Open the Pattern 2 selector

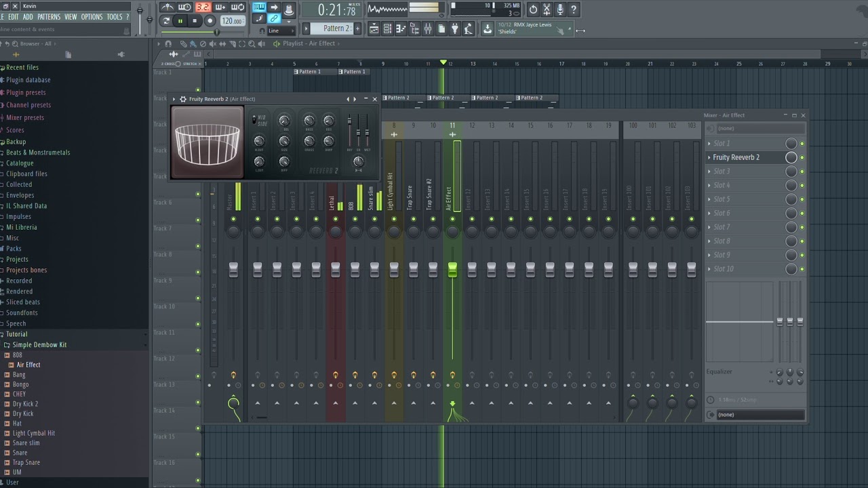pos(332,28)
